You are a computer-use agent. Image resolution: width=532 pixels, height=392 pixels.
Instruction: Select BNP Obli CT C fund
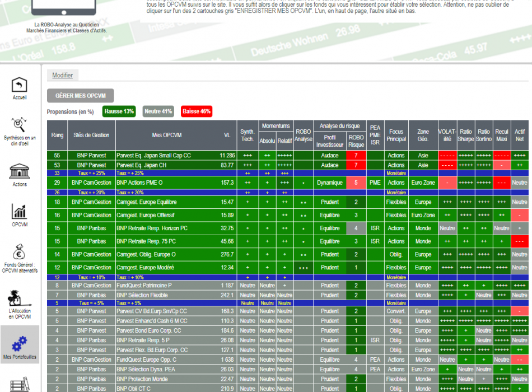134,389
